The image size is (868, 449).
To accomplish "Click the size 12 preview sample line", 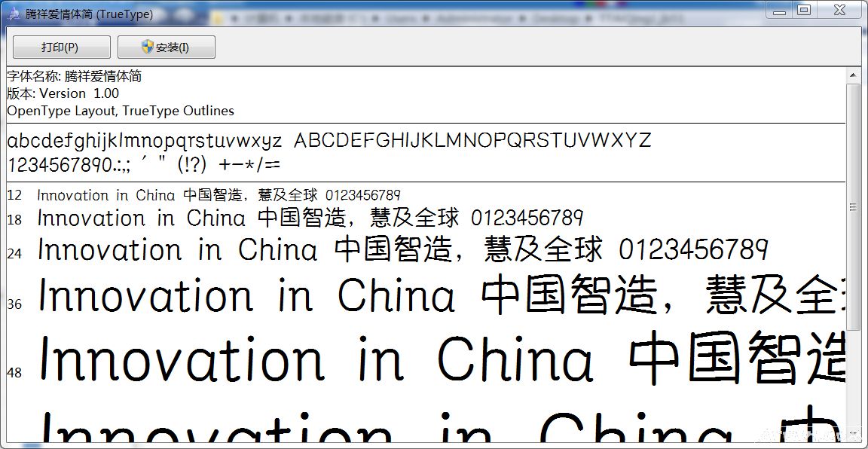I will pyautogui.click(x=219, y=194).
